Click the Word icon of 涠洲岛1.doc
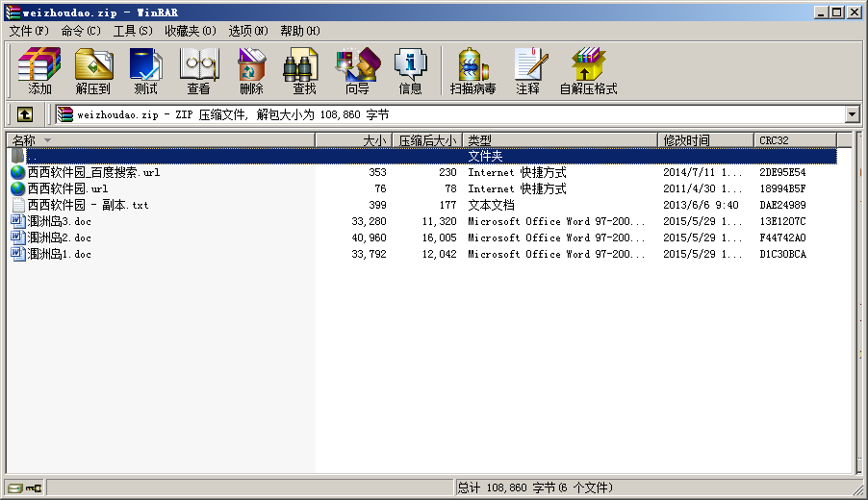 [17, 254]
